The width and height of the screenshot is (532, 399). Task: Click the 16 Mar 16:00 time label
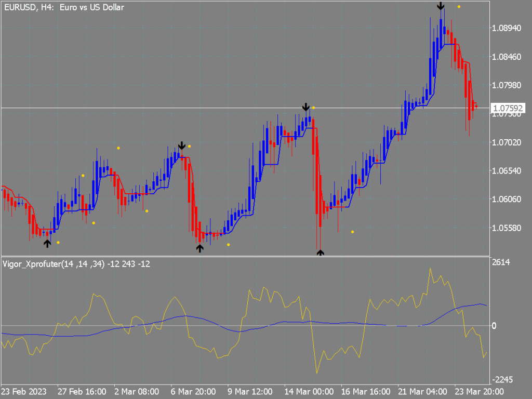point(366,392)
